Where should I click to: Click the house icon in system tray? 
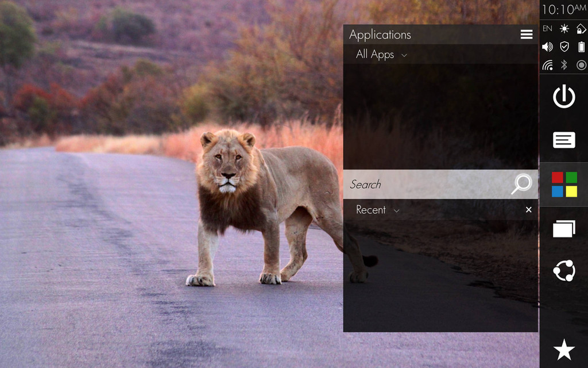(581, 28)
